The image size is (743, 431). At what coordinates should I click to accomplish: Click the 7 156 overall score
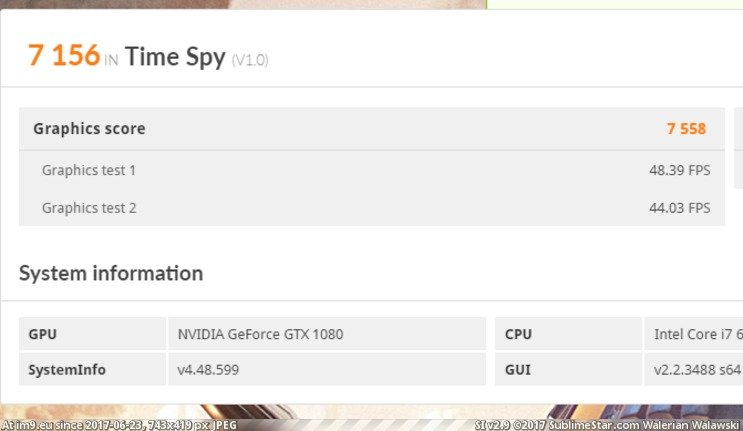click(x=64, y=55)
